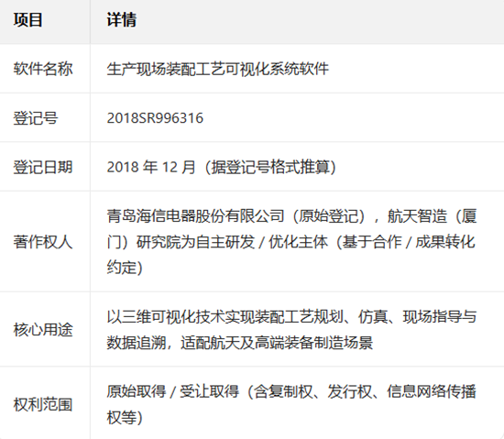Click the 权利范围 row label

(43, 404)
